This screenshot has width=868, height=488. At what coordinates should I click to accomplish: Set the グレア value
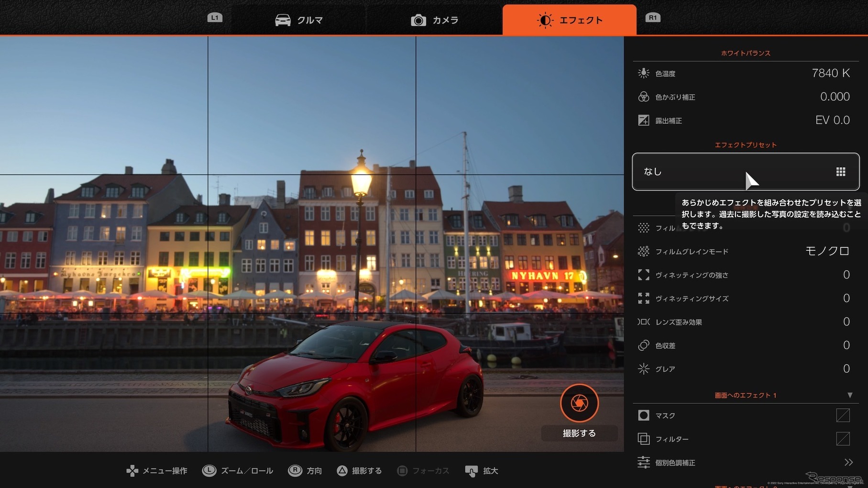point(846,368)
